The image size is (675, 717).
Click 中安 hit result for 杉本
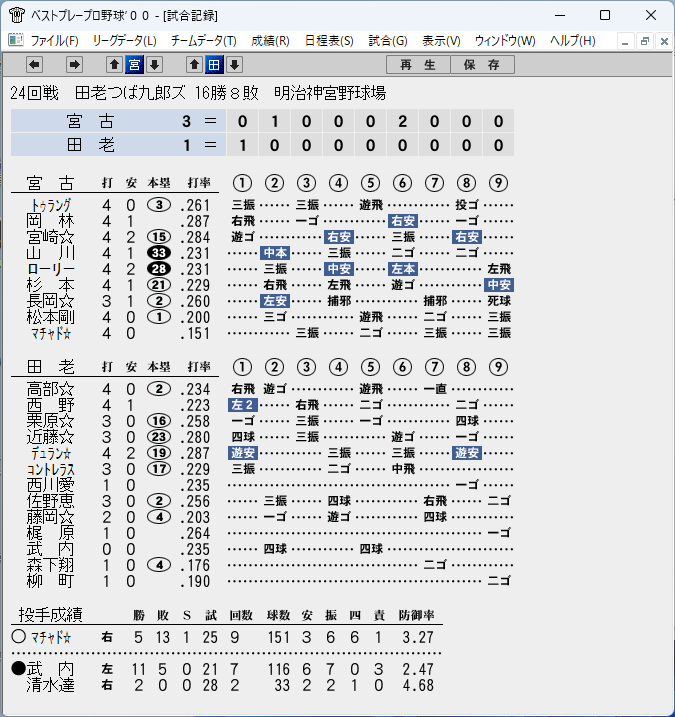coord(499,285)
